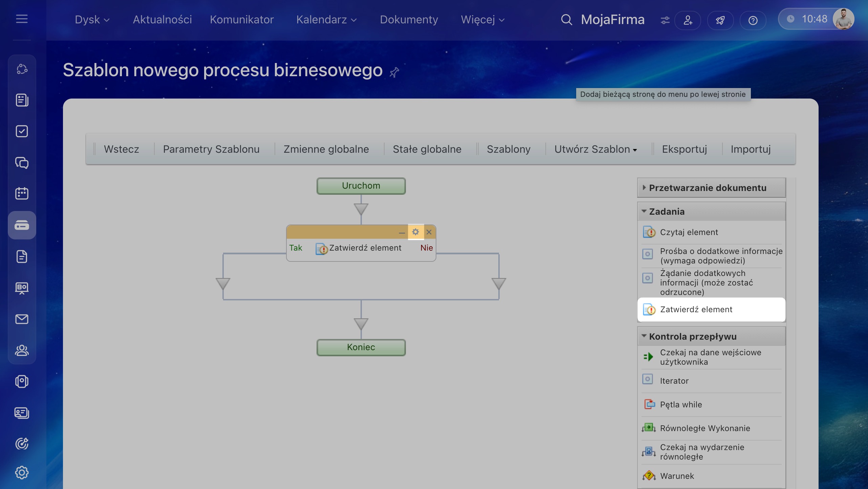
Task: Toggle the hamburger menu in the left sidebar
Action: tap(22, 19)
